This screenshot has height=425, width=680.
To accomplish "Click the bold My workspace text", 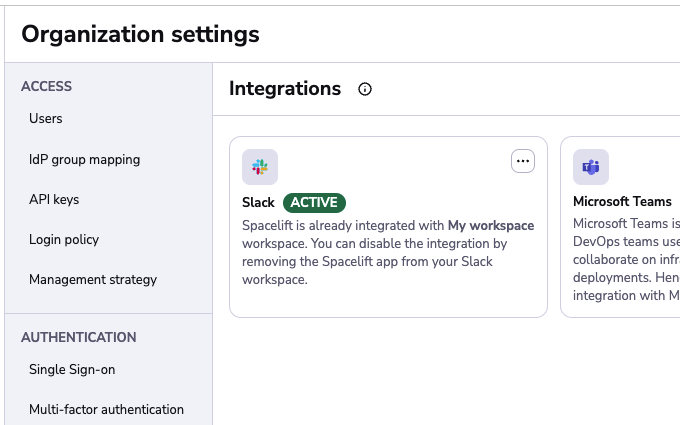I will (491, 226).
